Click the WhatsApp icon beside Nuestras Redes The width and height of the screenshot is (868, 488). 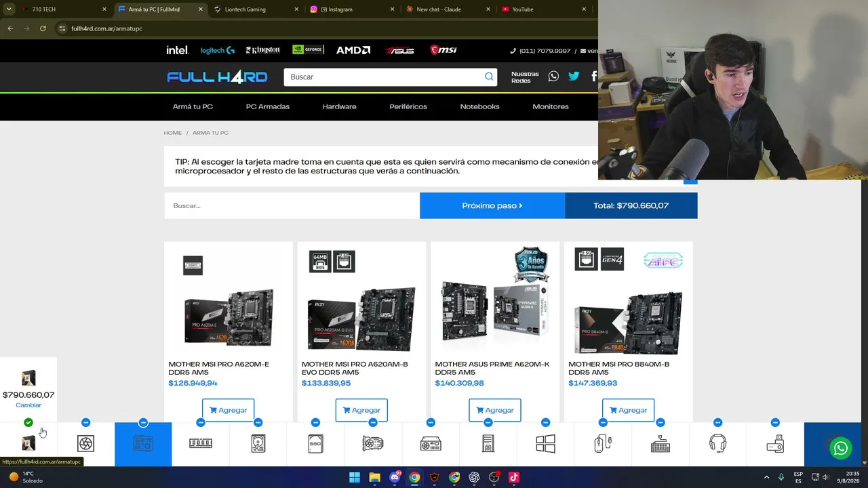[x=553, y=77]
